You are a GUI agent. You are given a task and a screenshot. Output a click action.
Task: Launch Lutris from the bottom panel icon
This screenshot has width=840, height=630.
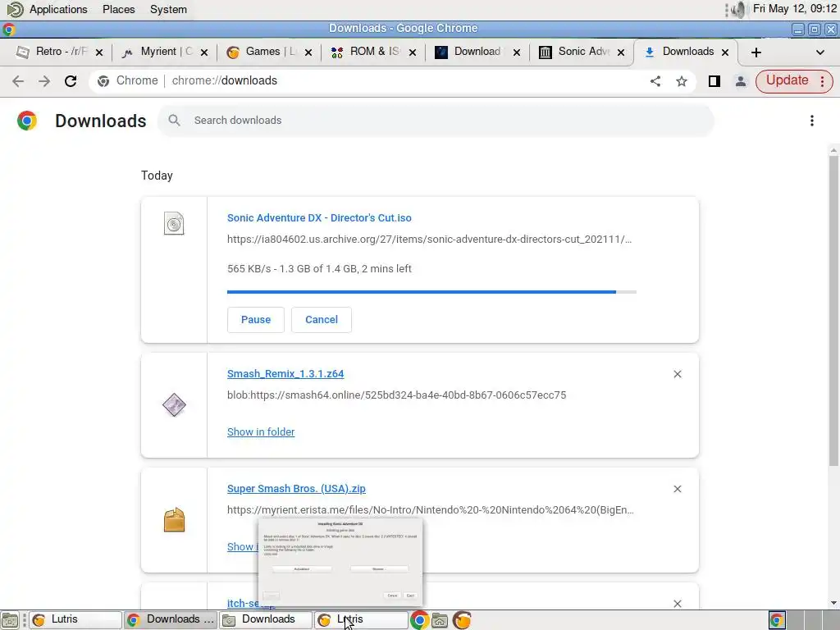pos(462,620)
